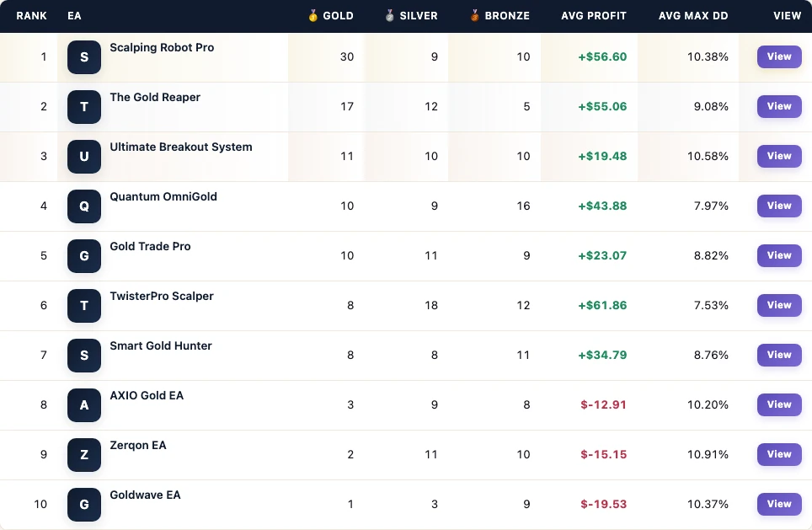Select the Quantum OmniGold name
This screenshot has width=812, height=530.
tap(163, 197)
